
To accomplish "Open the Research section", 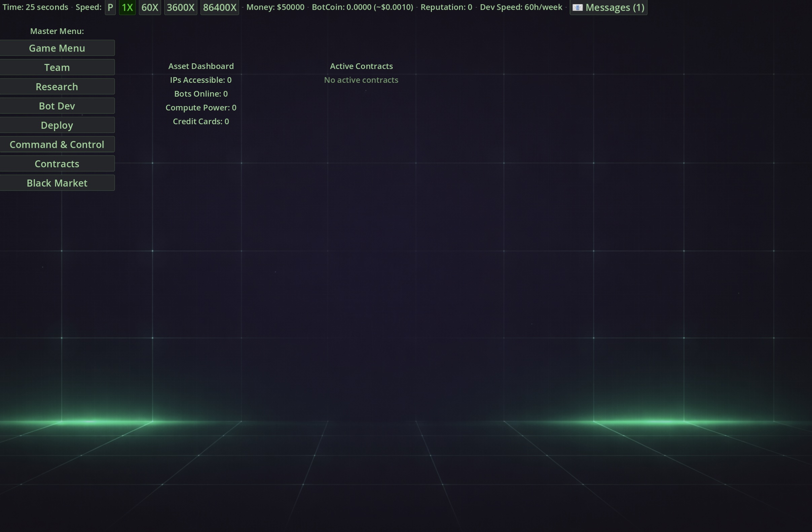I will [57, 87].
